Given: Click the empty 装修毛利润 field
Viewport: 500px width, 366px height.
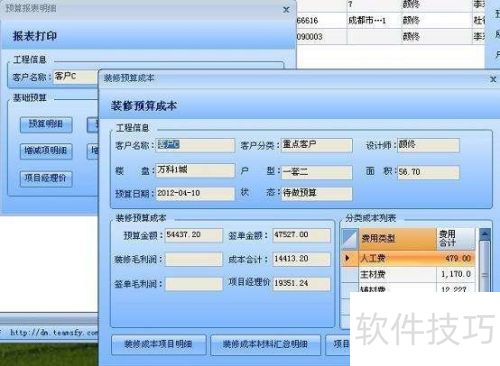Looking at the screenshot, I should [x=193, y=259].
